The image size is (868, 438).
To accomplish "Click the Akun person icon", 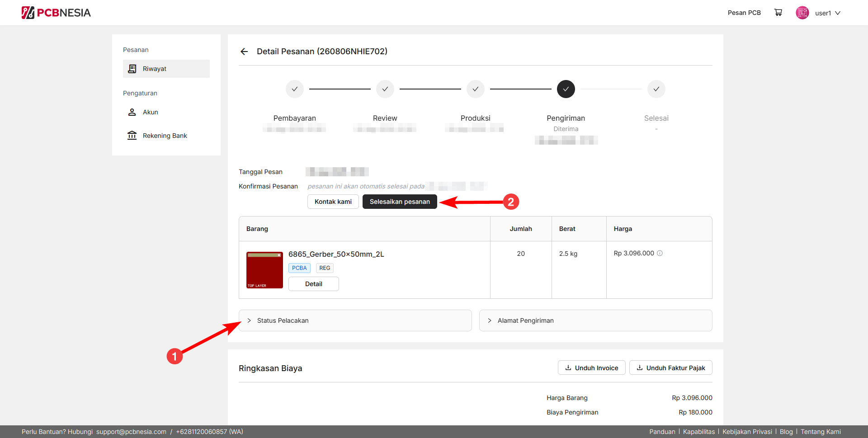I will 132,112.
